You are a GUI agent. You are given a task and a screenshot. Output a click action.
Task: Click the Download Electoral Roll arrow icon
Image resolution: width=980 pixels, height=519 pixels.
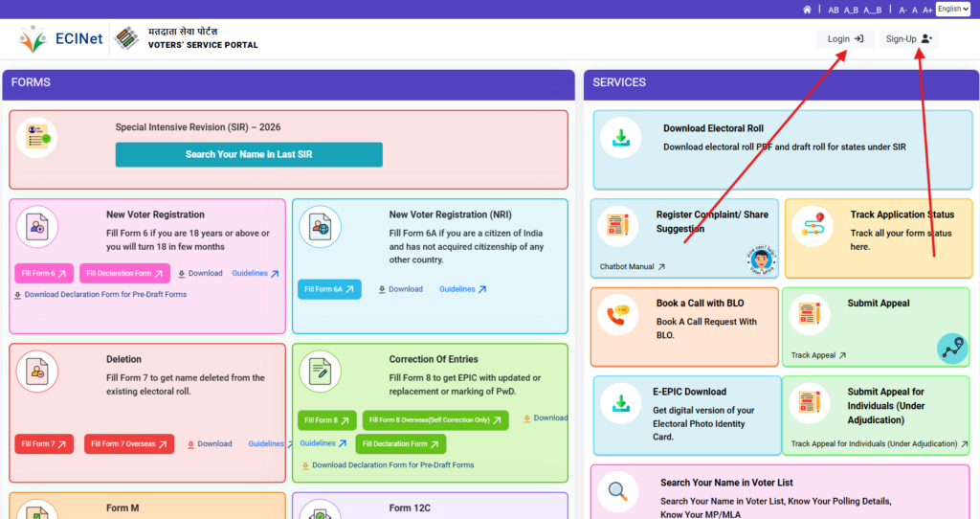point(620,138)
